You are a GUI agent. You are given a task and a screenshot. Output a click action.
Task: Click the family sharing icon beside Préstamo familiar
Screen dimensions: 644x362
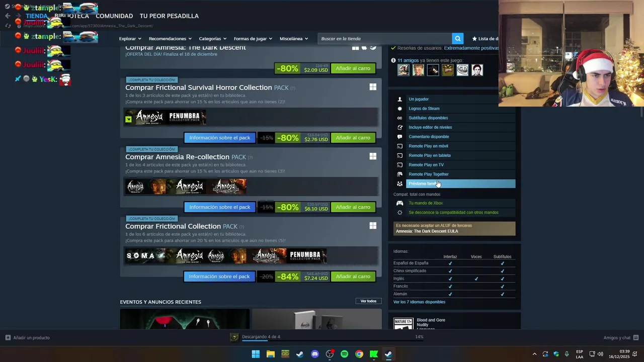click(x=400, y=184)
